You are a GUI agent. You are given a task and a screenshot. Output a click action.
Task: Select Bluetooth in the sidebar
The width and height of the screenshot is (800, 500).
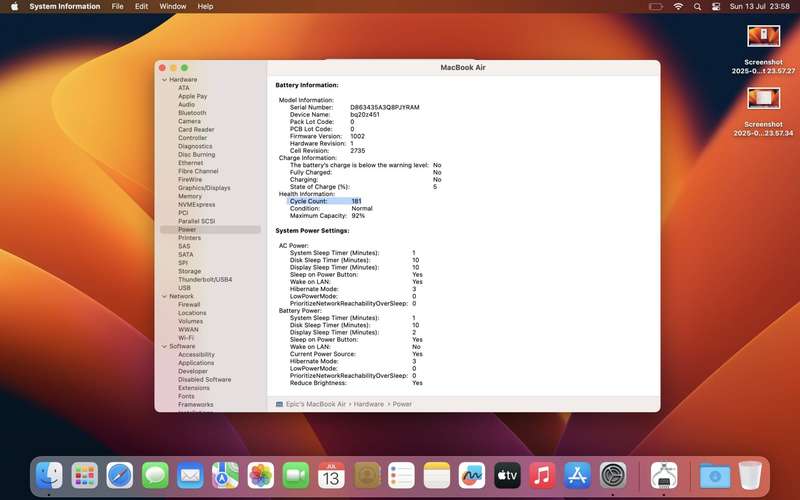192,113
